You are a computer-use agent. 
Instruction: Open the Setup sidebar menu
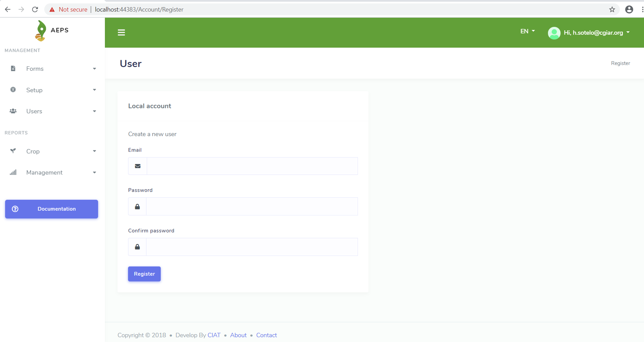coord(52,90)
